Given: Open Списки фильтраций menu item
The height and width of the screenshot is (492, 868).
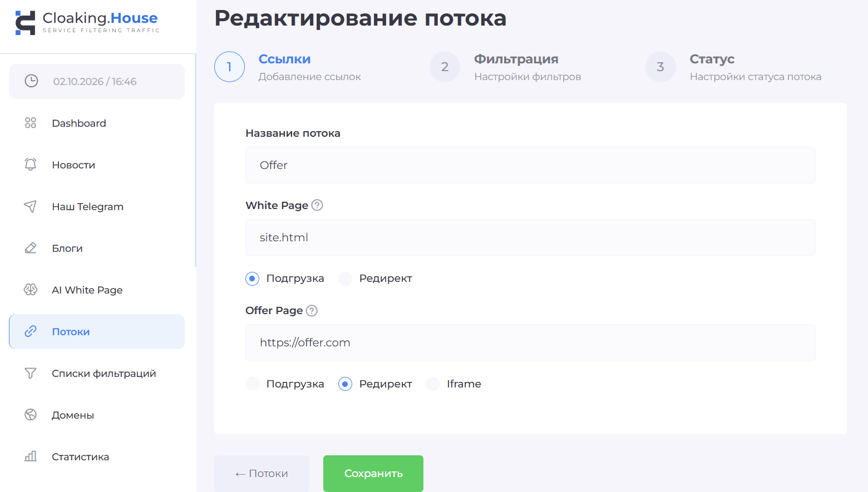Looking at the screenshot, I should [97, 373].
